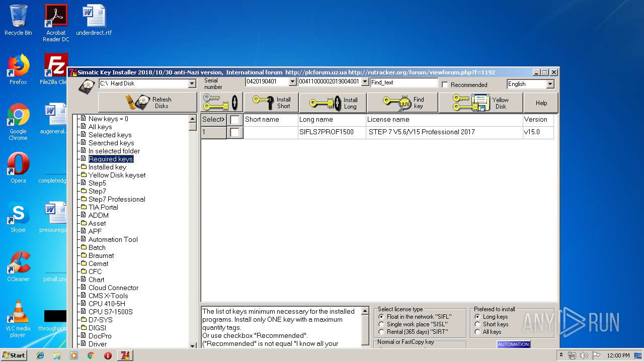644x362 pixels.
Task: Open the short serial number dropdown
Action: point(292,81)
